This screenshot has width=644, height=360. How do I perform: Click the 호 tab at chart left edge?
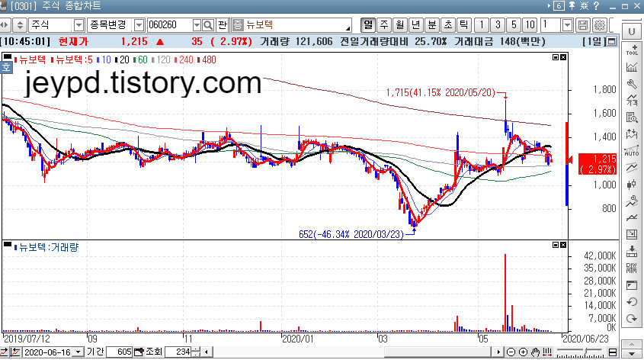[6, 67]
